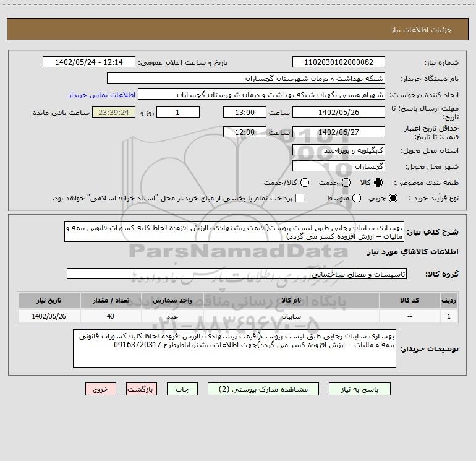Click the بازگشت back button
This screenshot has height=461, width=476.
click(142, 389)
